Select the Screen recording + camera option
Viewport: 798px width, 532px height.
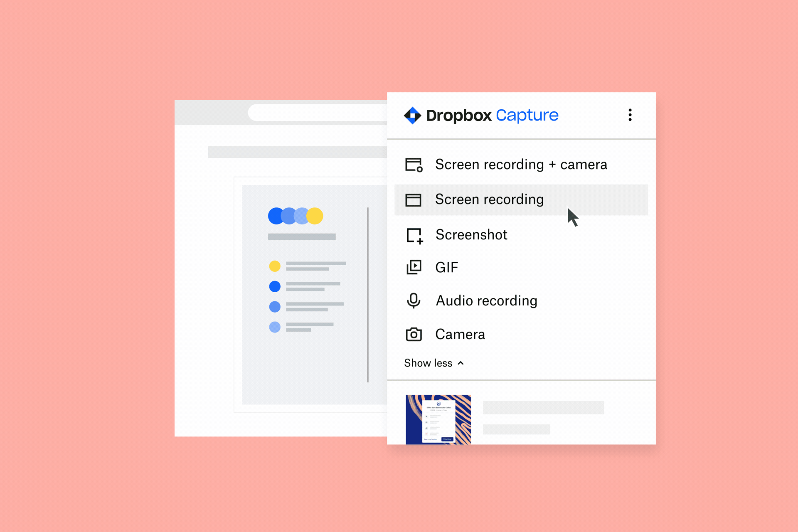click(522, 165)
